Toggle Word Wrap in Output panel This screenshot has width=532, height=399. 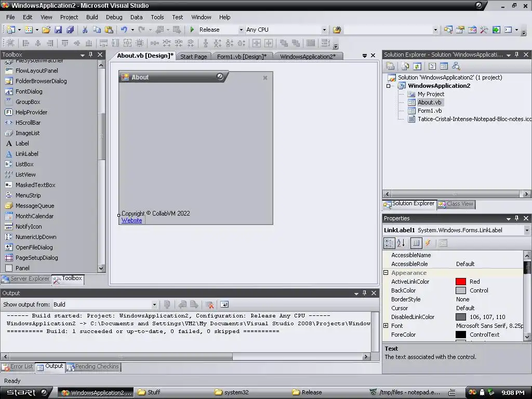click(x=224, y=304)
